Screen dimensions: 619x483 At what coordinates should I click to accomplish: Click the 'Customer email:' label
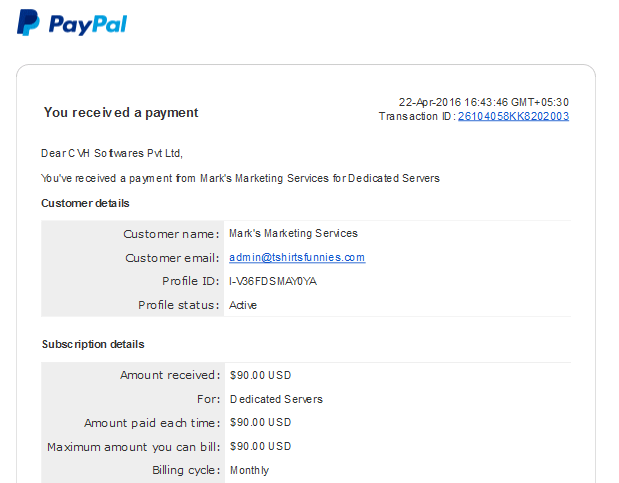pyautogui.click(x=172, y=258)
